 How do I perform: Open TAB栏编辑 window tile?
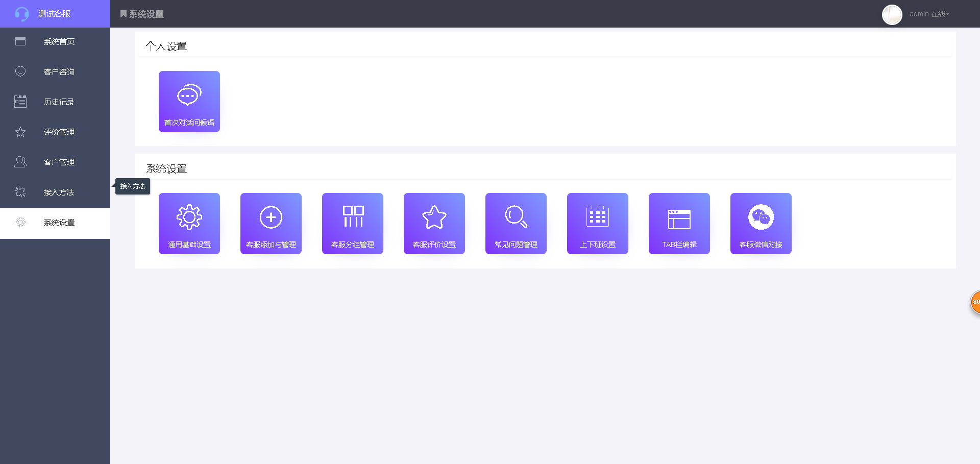pyautogui.click(x=679, y=224)
